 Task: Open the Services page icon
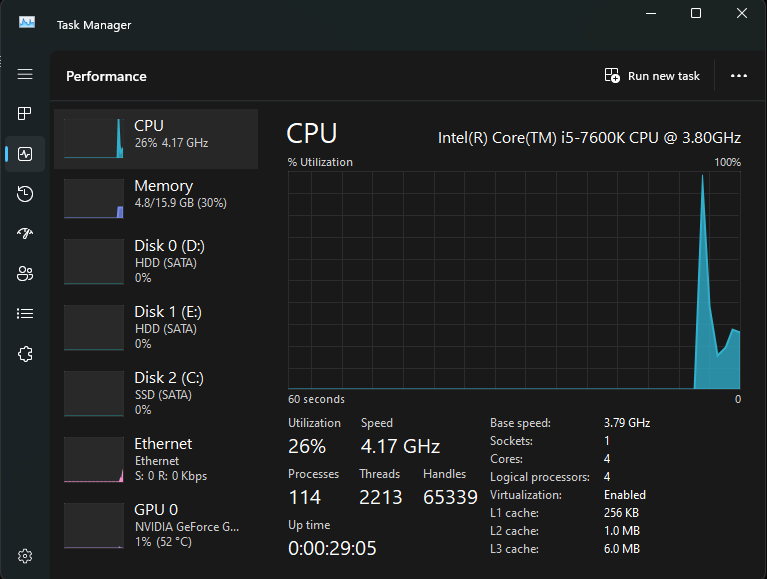click(x=25, y=354)
